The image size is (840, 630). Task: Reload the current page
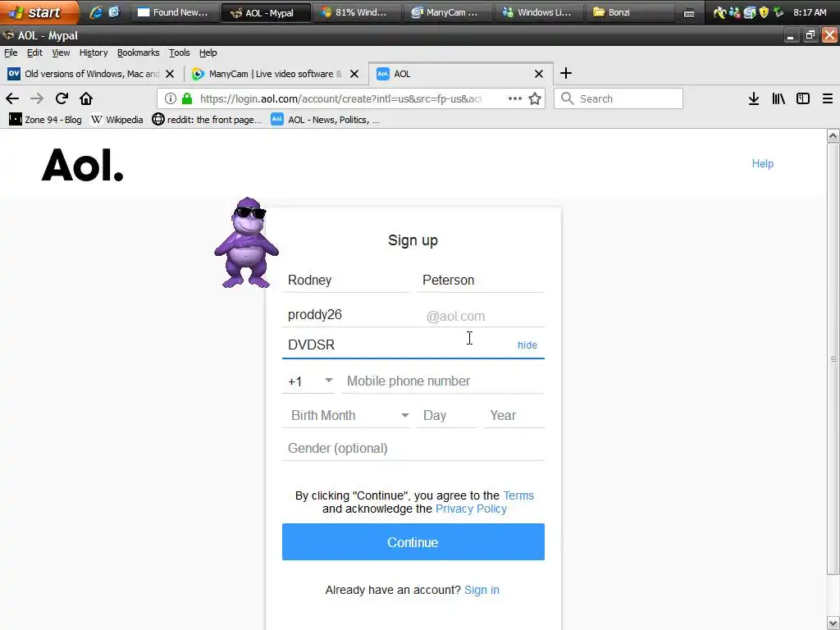pyautogui.click(x=62, y=98)
